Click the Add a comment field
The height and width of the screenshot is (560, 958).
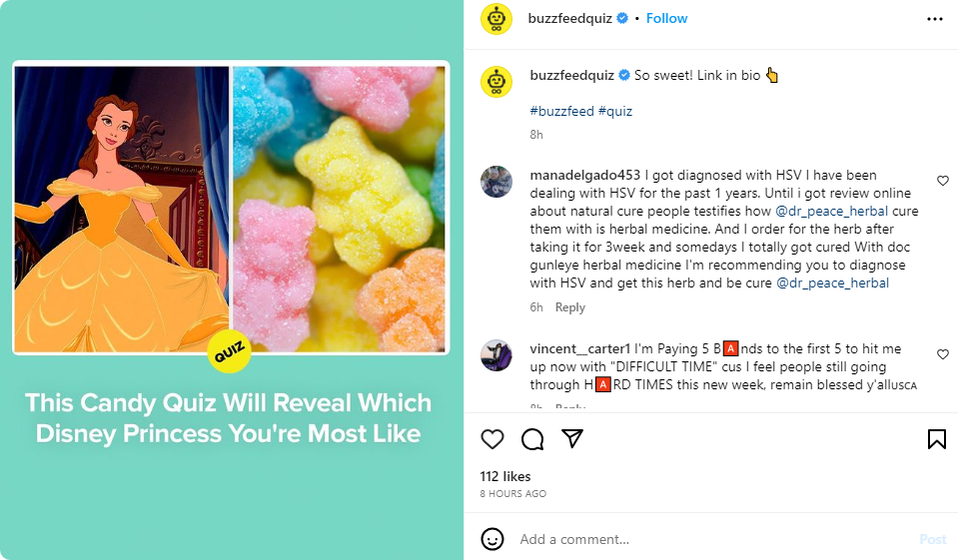(699, 539)
